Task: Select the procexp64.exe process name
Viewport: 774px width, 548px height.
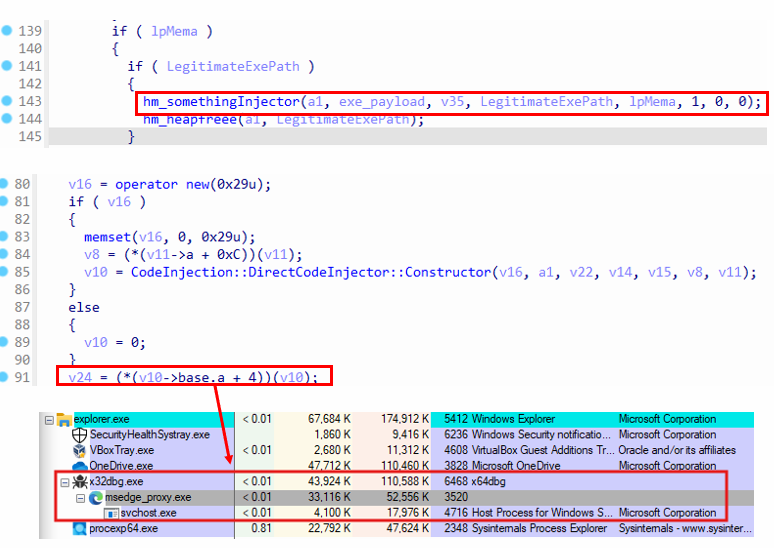Action: 123,528
